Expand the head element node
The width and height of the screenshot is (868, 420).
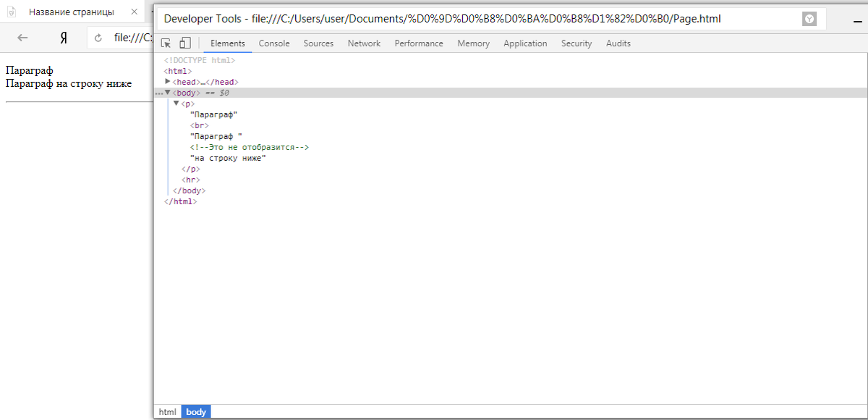pyautogui.click(x=168, y=82)
